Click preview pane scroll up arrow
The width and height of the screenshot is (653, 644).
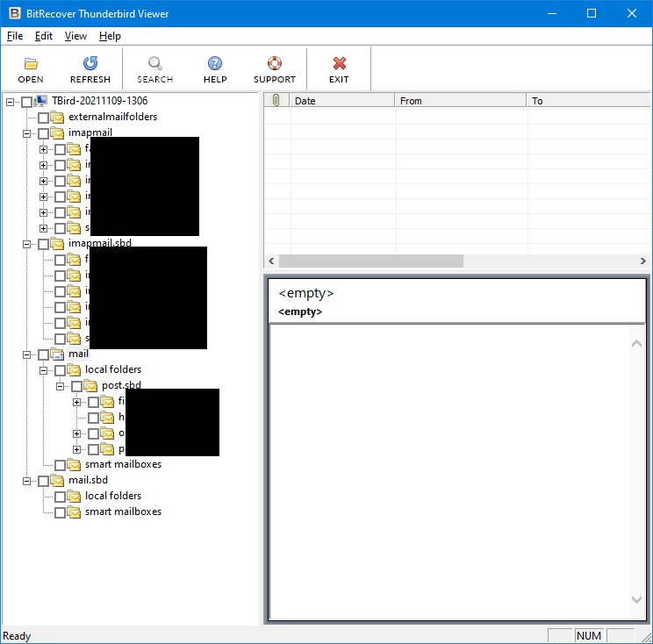tap(636, 343)
